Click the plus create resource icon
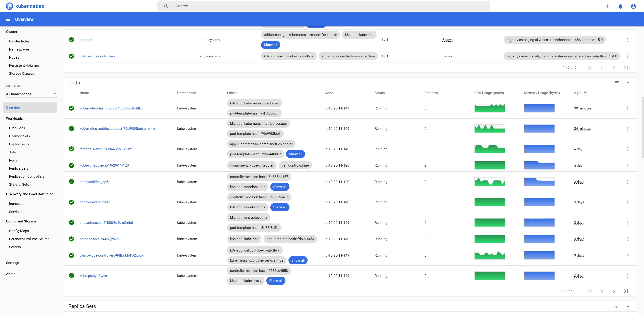The width and height of the screenshot is (644, 315). 607,6
